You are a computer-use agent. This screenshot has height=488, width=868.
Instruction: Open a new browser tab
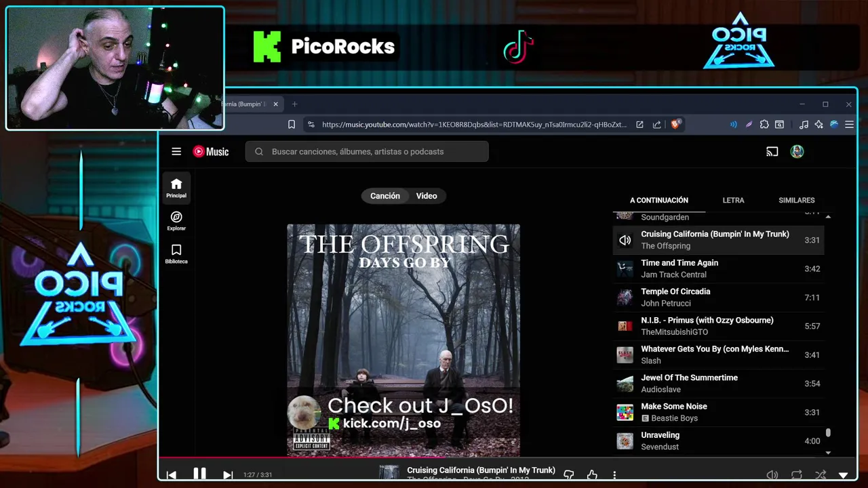294,104
